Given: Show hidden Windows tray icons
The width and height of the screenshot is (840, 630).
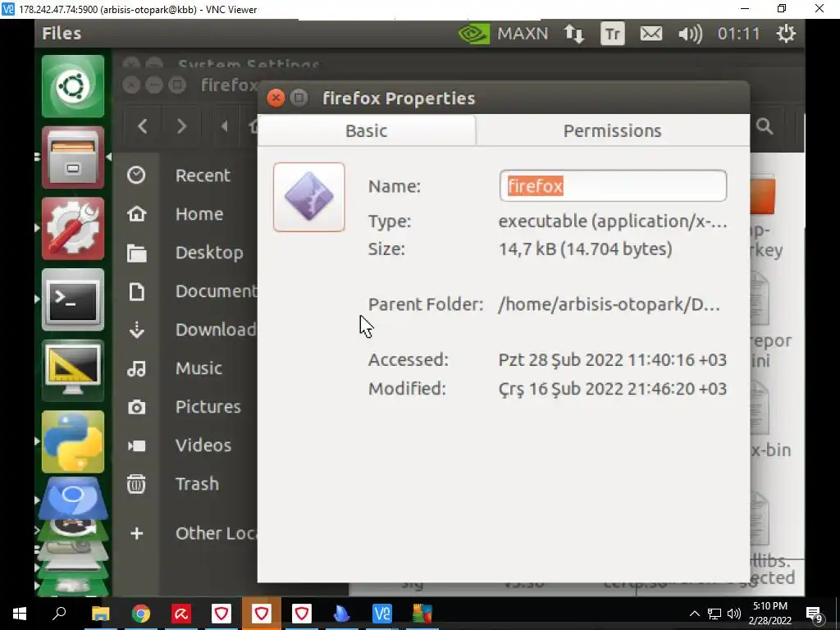Looking at the screenshot, I should coord(694,614).
